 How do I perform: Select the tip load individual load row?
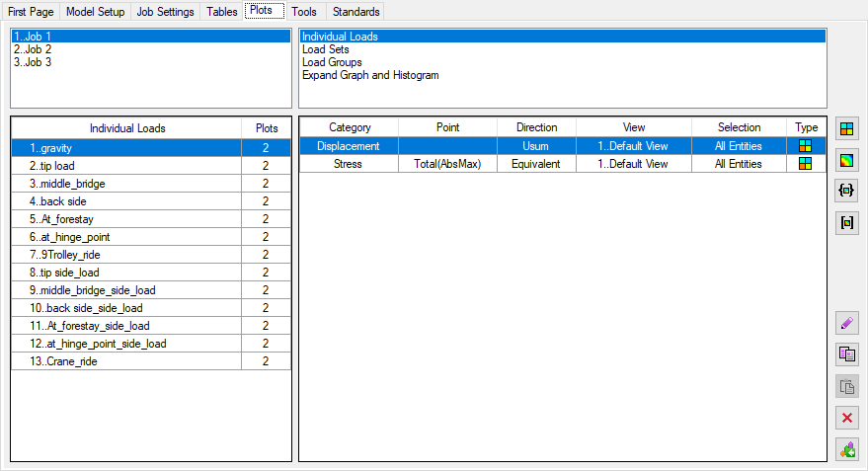pos(126,166)
